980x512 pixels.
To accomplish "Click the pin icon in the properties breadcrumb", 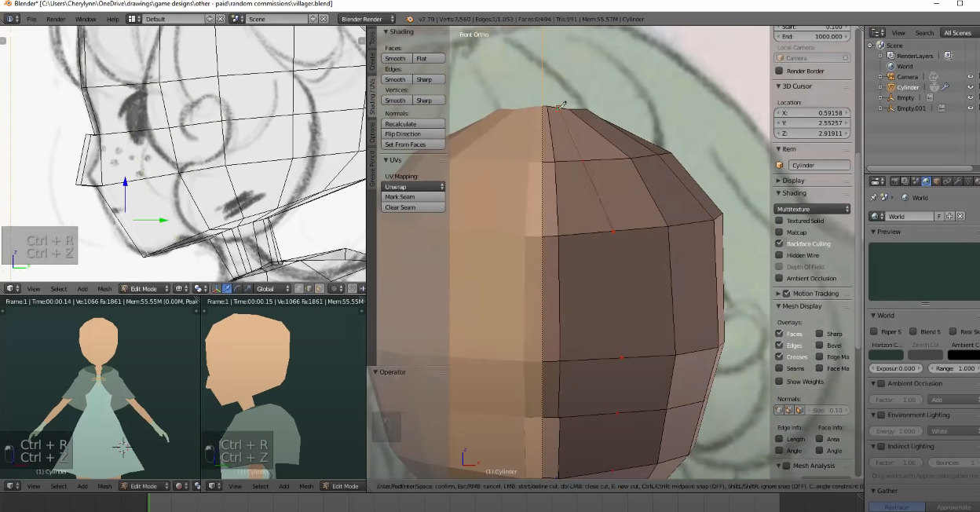I will click(874, 197).
